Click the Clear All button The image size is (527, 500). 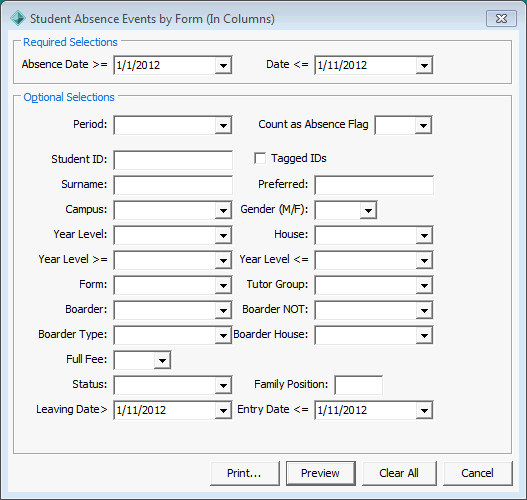[x=399, y=473]
